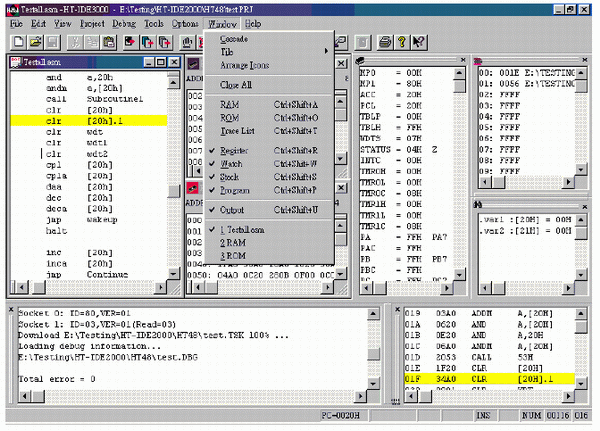The height and width of the screenshot is (431, 600).
Task: Choose Cascade from the Window menu
Action: (269, 39)
